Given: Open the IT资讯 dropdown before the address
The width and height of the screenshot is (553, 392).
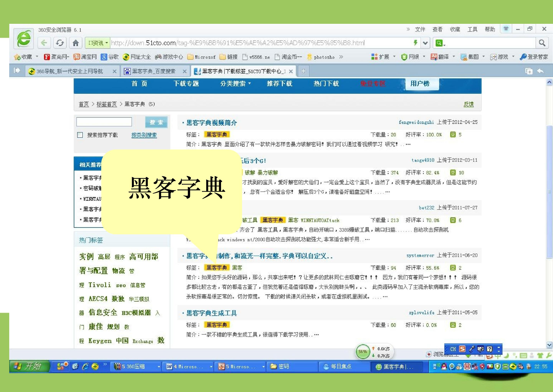Looking at the screenshot, I should point(98,43).
